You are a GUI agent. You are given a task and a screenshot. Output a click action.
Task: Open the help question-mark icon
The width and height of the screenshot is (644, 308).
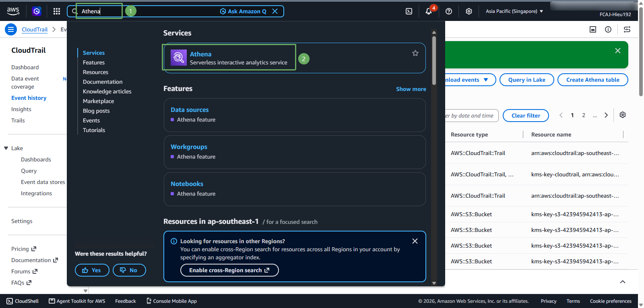tap(449, 11)
